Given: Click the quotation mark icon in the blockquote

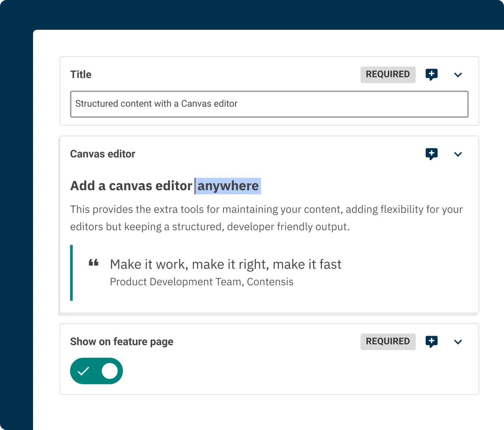Looking at the screenshot, I should point(94,262).
